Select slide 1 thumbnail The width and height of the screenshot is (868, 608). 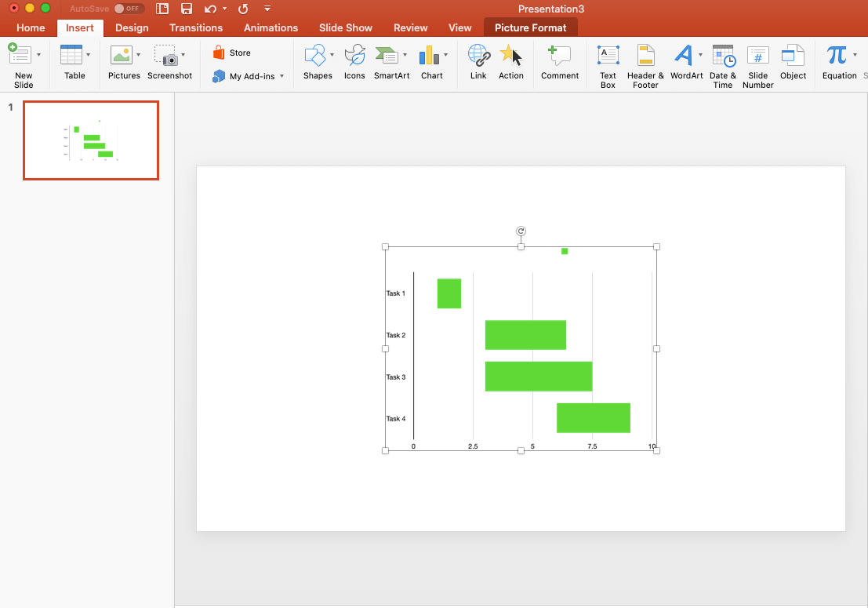pyautogui.click(x=91, y=140)
